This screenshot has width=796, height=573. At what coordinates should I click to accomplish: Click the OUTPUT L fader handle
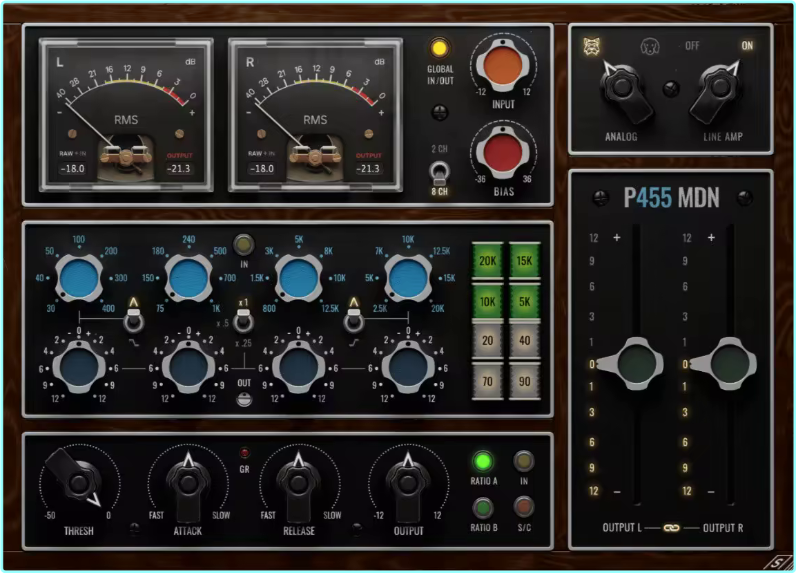coord(632,364)
